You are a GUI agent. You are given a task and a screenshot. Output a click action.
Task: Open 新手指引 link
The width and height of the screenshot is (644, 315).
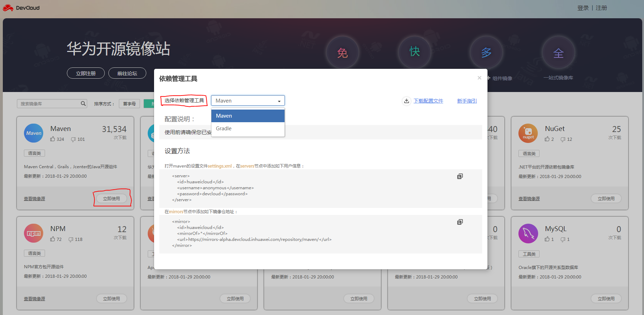[x=467, y=101]
